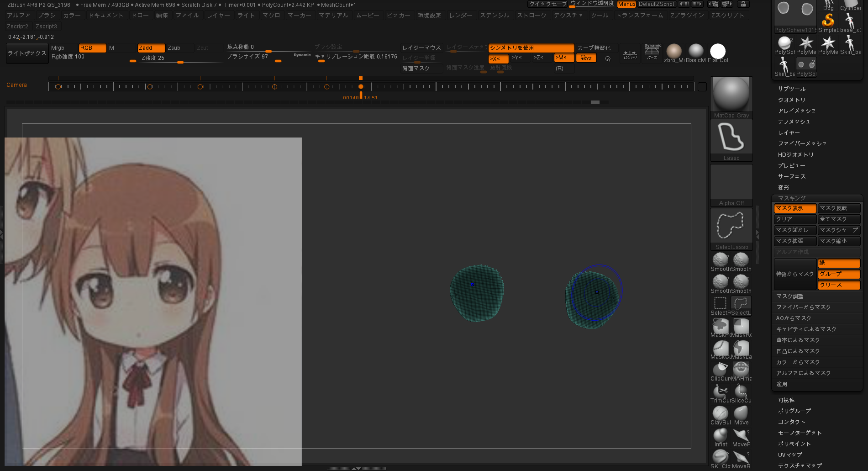The height and width of the screenshot is (471, 868).
Task: Open the MatCap Gray material thumbnail
Action: [731, 95]
